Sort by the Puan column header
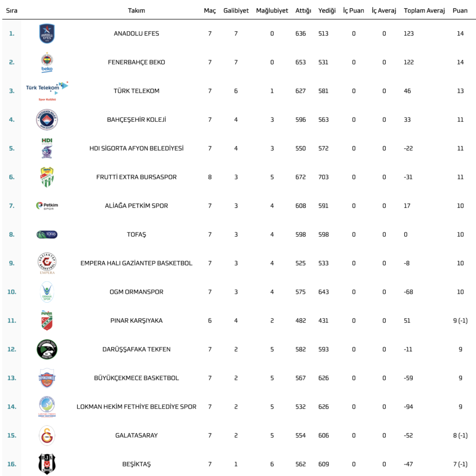Screen dimensions: 476x476 point(460,11)
